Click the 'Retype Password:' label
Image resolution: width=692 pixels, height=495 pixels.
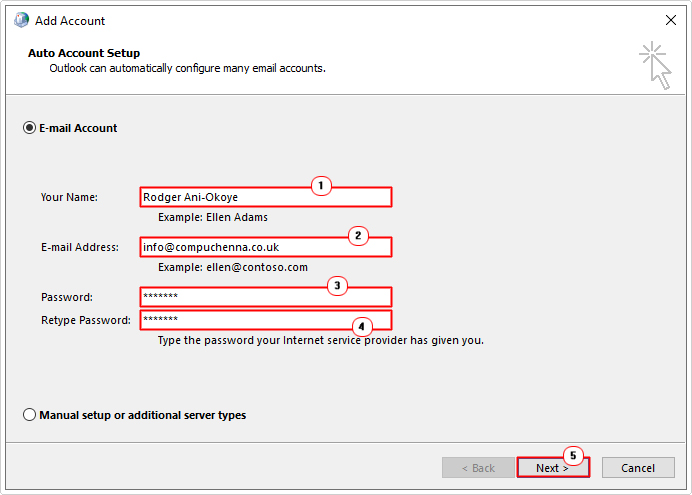pyautogui.click(x=86, y=320)
